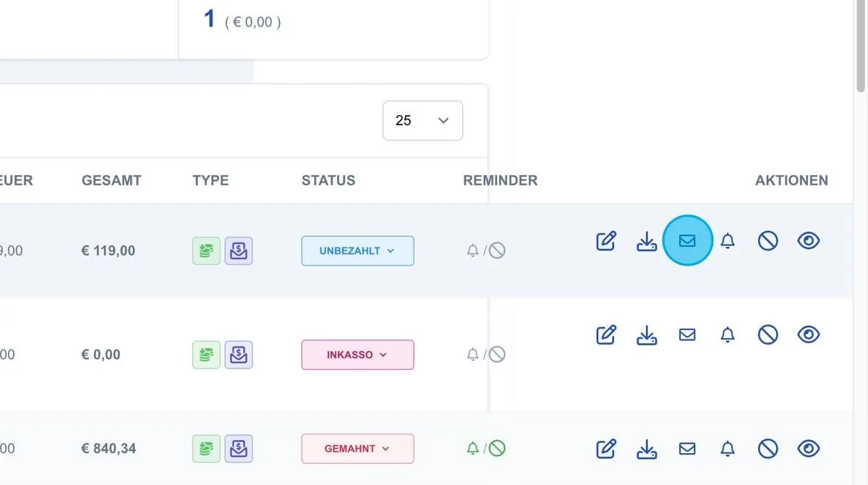868x485 pixels.
Task: Click the € 119,00 total amount
Action: tap(109, 251)
